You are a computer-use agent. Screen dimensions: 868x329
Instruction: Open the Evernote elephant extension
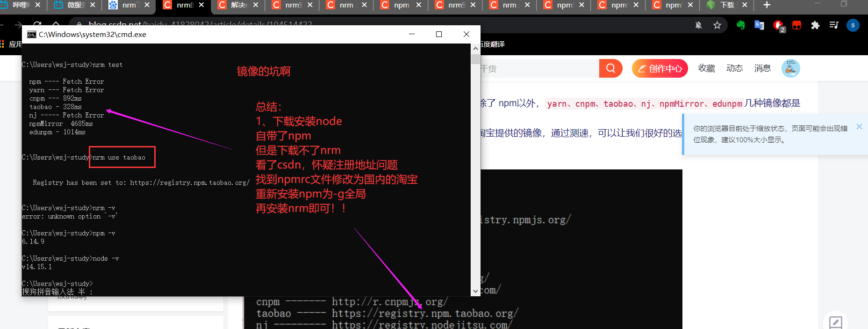[x=740, y=25]
